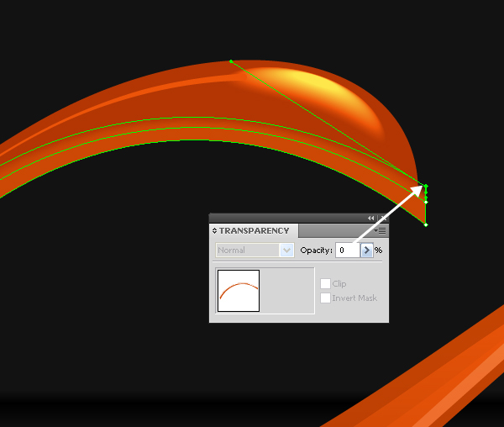This screenshot has width=504, height=427.
Task: Click the Opacity value input field
Action: coord(348,250)
